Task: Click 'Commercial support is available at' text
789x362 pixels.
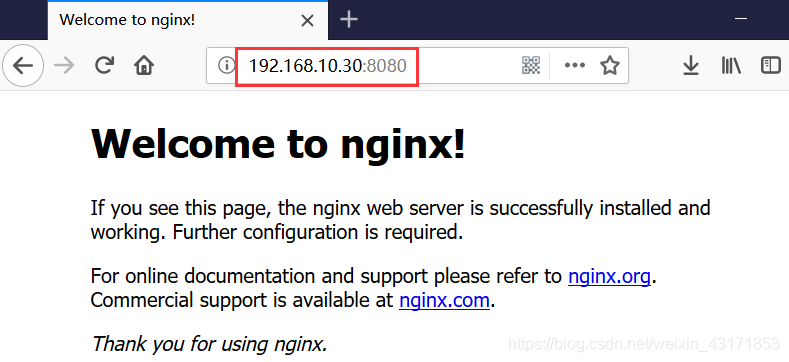Action: pos(243,301)
